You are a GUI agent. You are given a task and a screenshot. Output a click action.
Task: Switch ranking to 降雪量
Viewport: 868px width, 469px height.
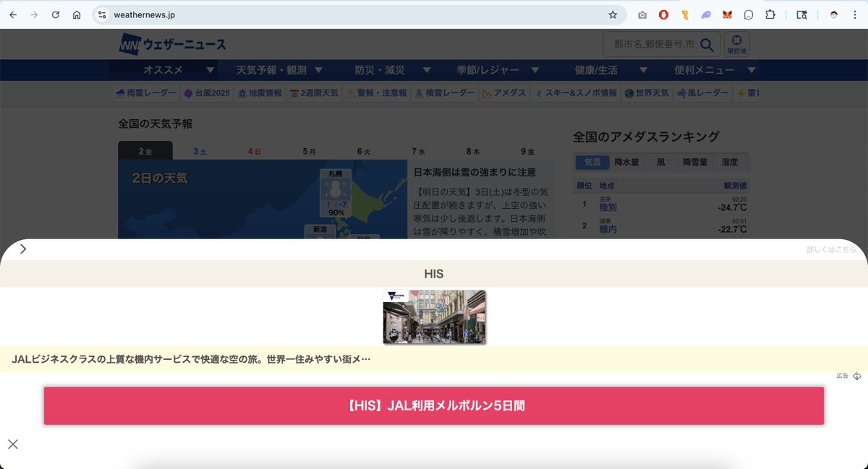(x=695, y=163)
